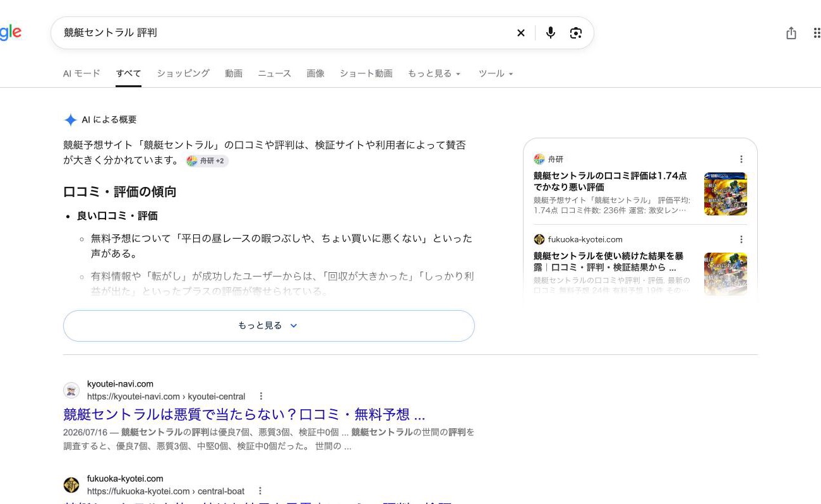Click the fukuoka-kyotei.com › central-boat URL

click(165, 491)
